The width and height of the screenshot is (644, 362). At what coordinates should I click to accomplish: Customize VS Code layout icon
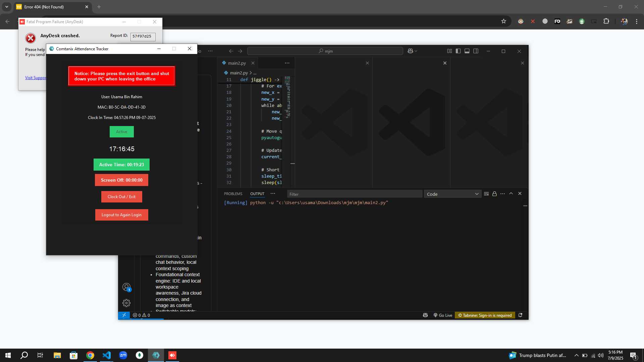[x=449, y=51]
